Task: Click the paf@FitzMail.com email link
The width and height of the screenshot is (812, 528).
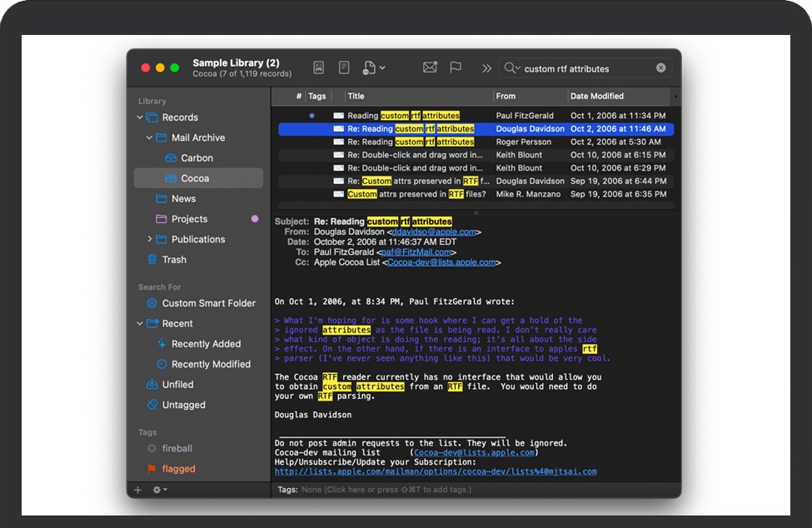Action: click(x=417, y=252)
